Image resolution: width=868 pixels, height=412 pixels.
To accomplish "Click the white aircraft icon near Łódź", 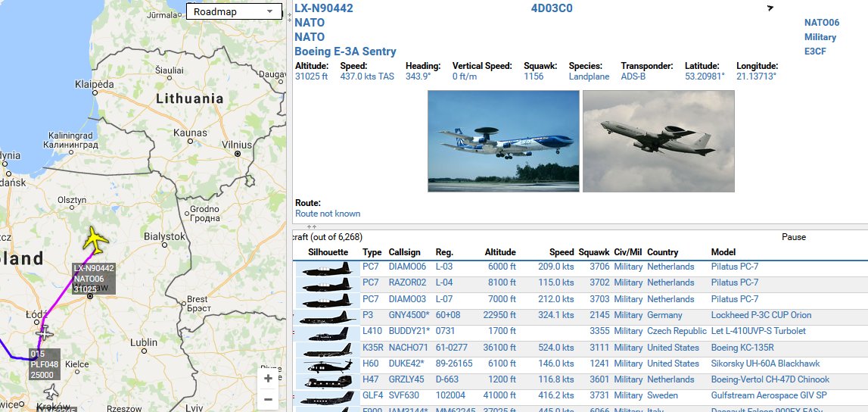I will [45, 332].
